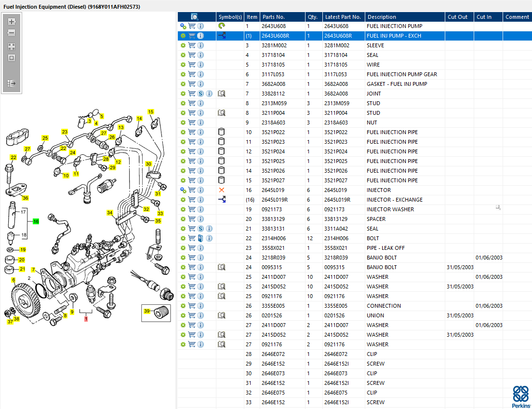Zoom in on the parts diagram
Viewport: 532px width, 409px height.
click(x=12, y=22)
